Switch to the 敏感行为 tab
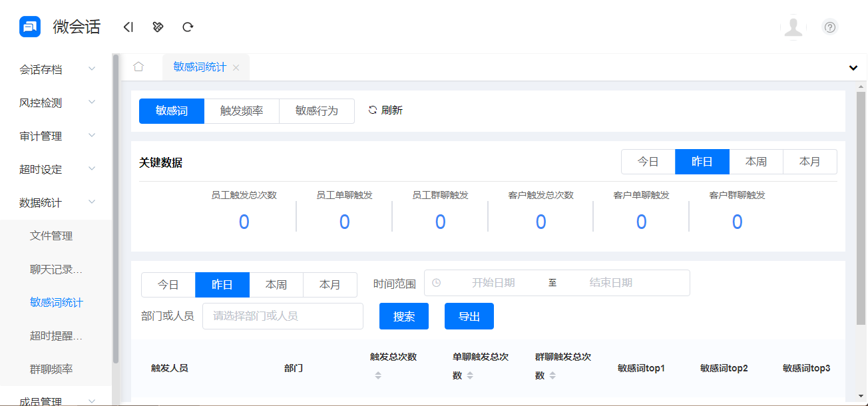Viewport: 868px width, 406px height. coord(317,110)
